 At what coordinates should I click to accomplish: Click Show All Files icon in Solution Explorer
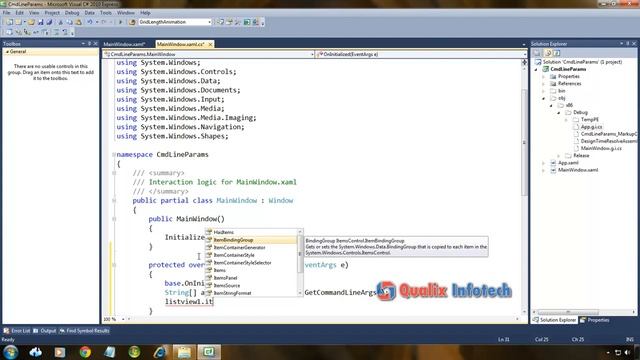548,53
